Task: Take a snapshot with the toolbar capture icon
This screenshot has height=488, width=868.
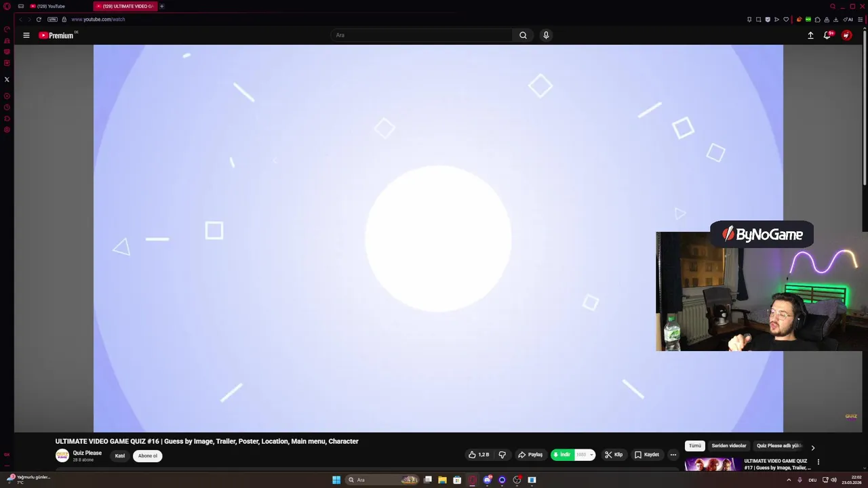Action: coord(758,19)
